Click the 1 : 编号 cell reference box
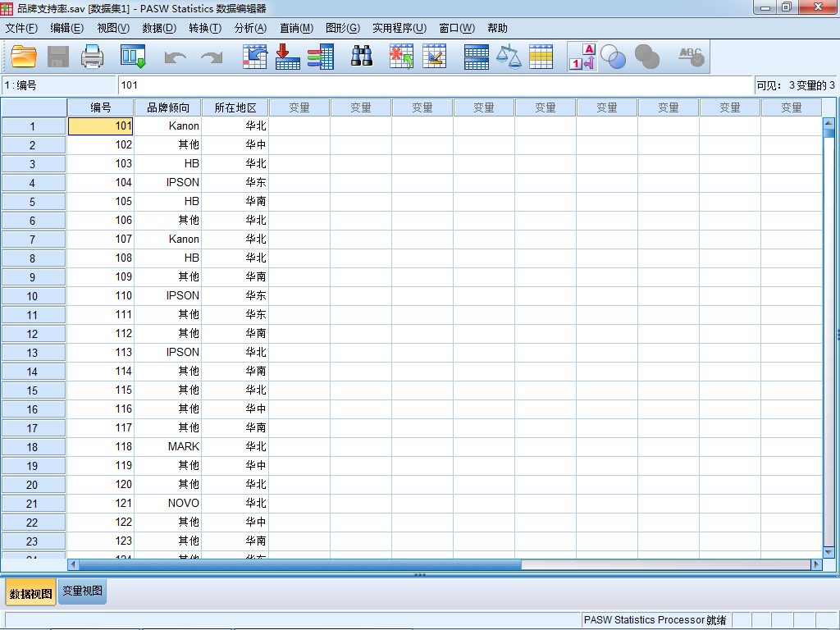 (x=58, y=85)
